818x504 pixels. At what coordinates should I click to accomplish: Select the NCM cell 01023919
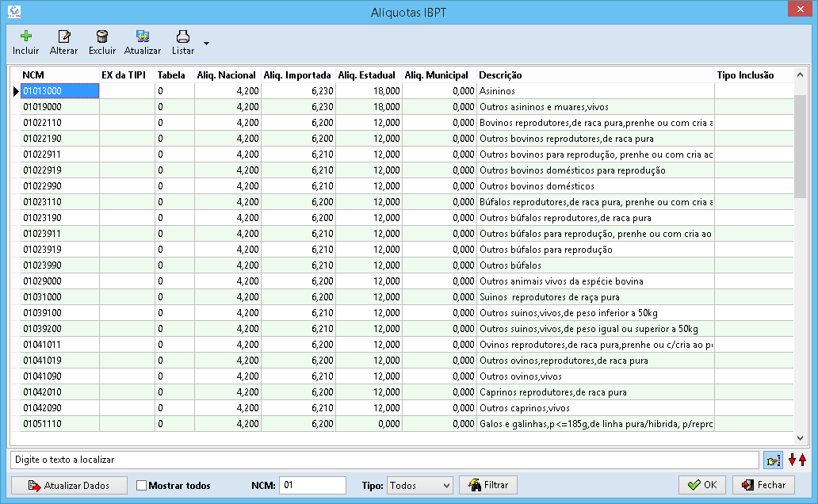point(59,250)
